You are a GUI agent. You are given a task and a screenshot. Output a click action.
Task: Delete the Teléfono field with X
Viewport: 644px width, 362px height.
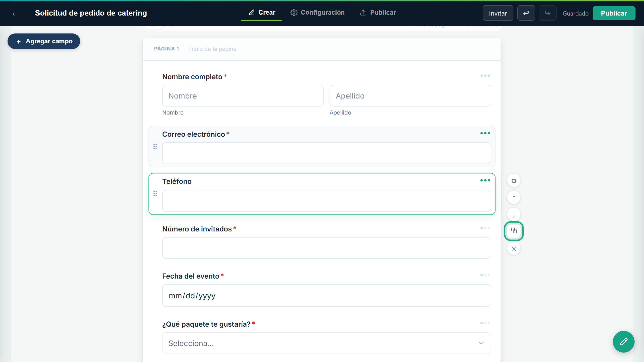tap(514, 249)
